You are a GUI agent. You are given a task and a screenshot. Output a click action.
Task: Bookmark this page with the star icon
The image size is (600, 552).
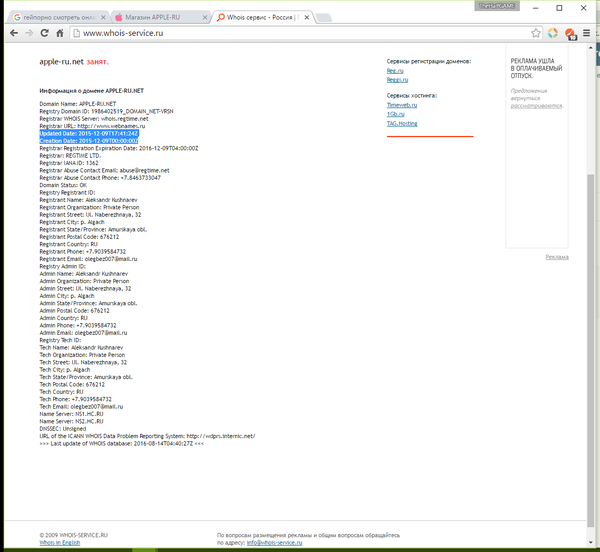pos(536,33)
